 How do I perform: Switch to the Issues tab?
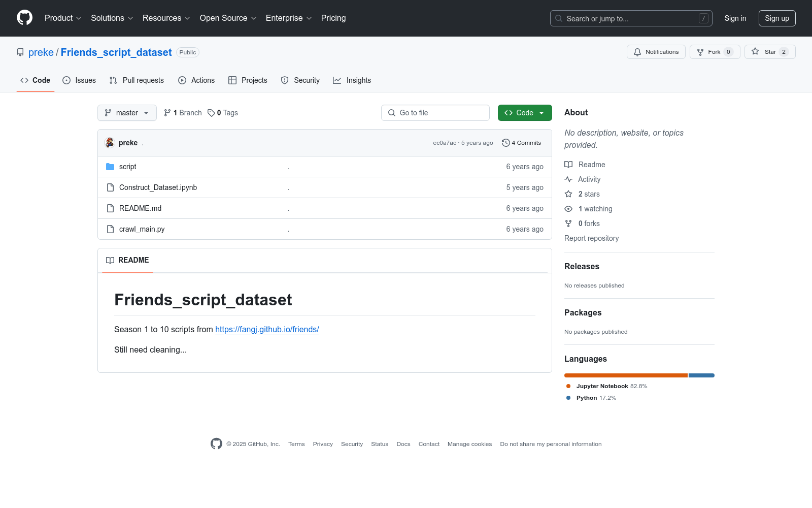click(79, 80)
